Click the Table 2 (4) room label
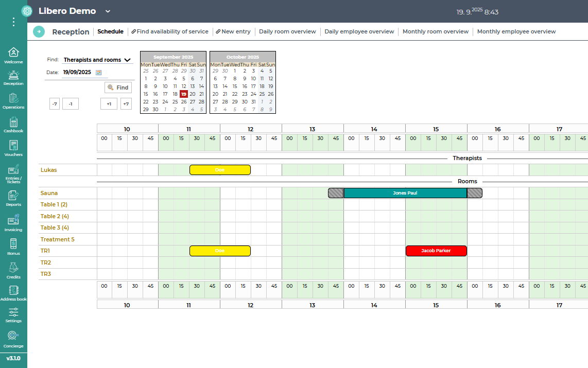Image resolution: width=588 pixels, height=368 pixels. point(55,216)
